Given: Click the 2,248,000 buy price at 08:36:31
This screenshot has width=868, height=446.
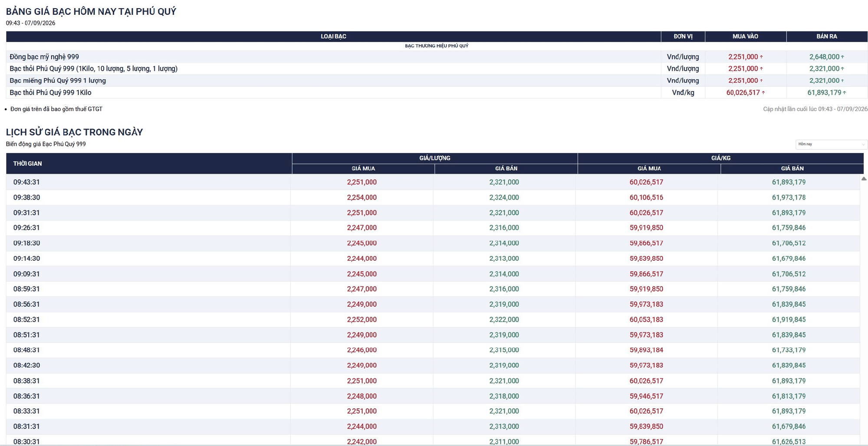Looking at the screenshot, I should (362, 396).
